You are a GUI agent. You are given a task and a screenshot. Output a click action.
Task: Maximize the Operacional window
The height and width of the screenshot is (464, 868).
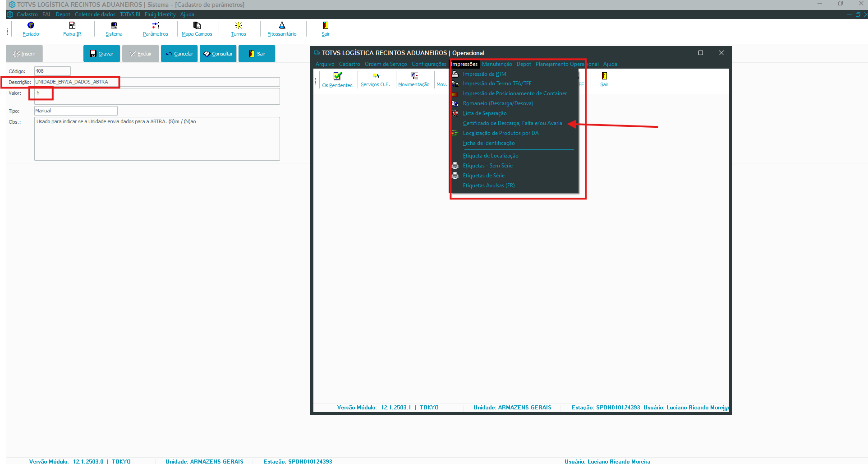[701, 53]
